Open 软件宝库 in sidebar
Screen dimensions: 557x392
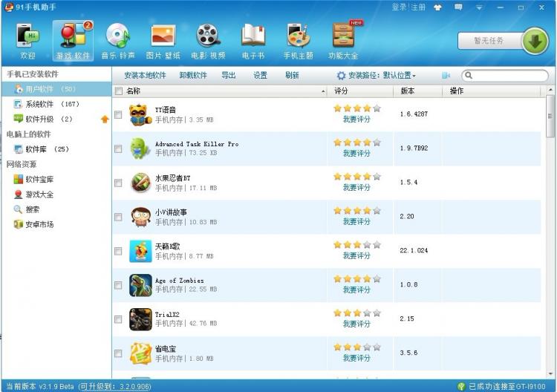56,180
